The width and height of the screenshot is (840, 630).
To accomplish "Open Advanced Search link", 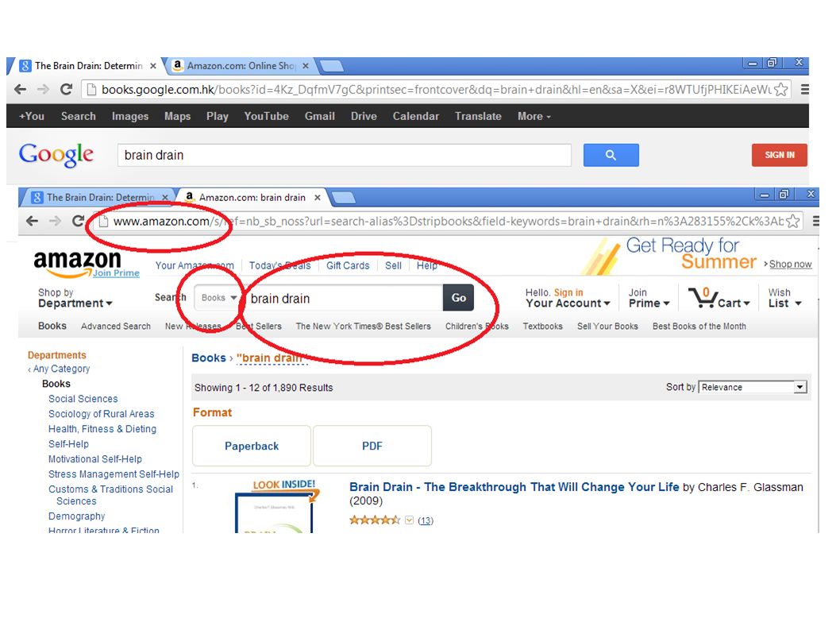I will pyautogui.click(x=116, y=326).
